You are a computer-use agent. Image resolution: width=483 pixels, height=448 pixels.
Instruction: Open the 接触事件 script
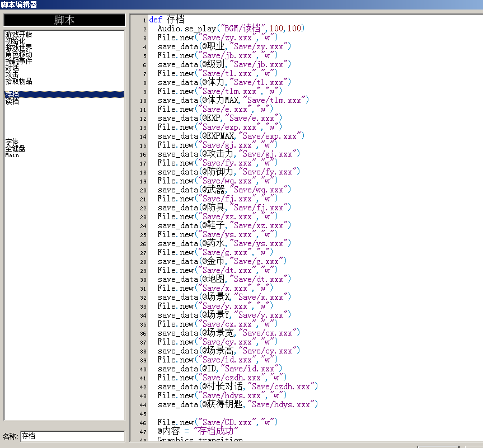click(x=18, y=62)
